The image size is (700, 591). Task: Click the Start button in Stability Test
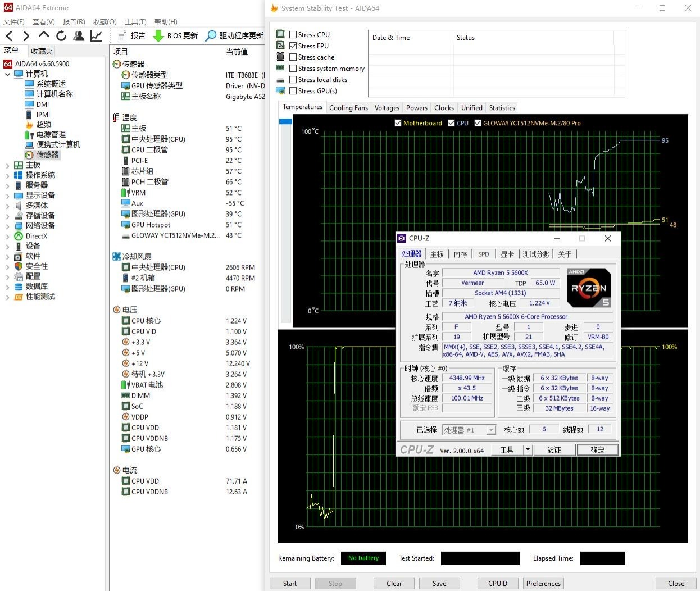290,583
